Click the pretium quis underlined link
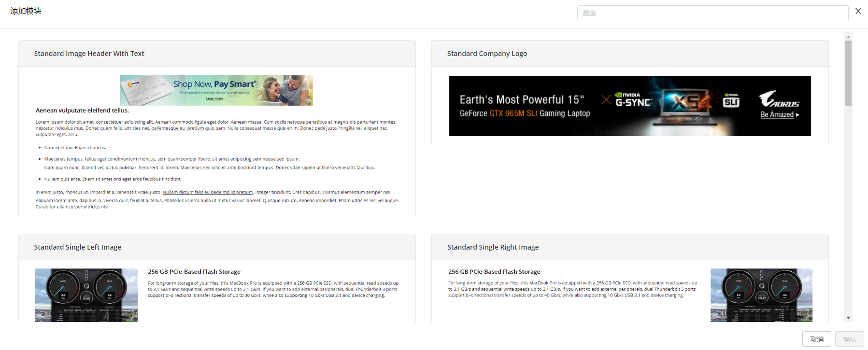Image resolution: width=868 pixels, height=350 pixels. pyautogui.click(x=200, y=128)
